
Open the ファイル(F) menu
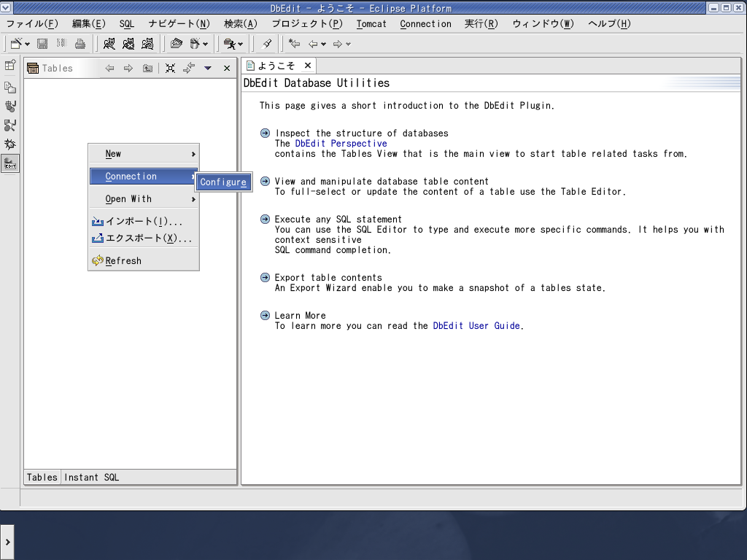click(x=32, y=24)
